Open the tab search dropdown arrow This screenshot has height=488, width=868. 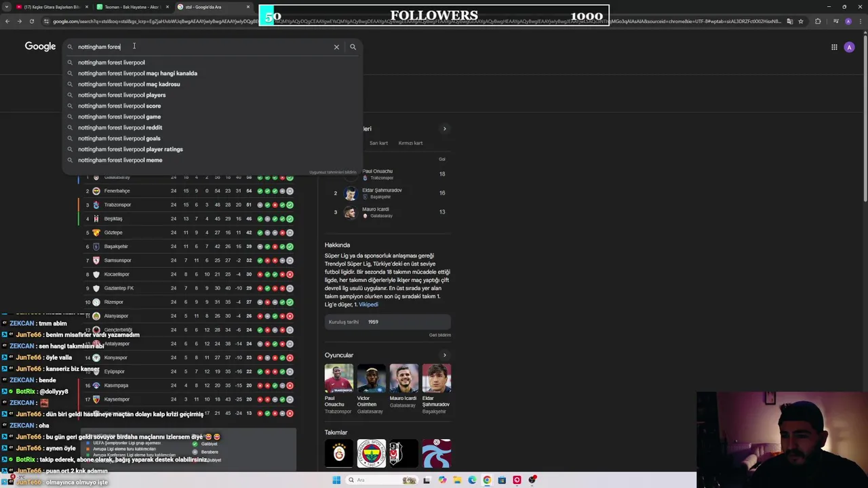click(7, 7)
